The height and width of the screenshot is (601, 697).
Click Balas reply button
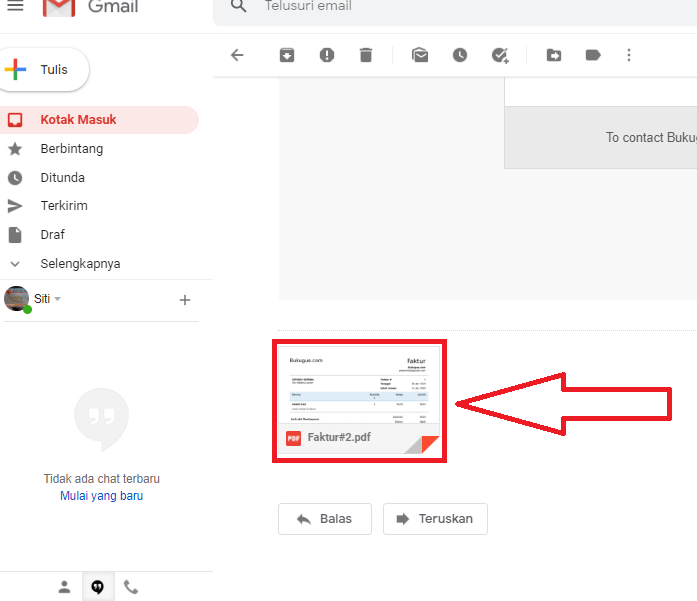click(x=325, y=519)
